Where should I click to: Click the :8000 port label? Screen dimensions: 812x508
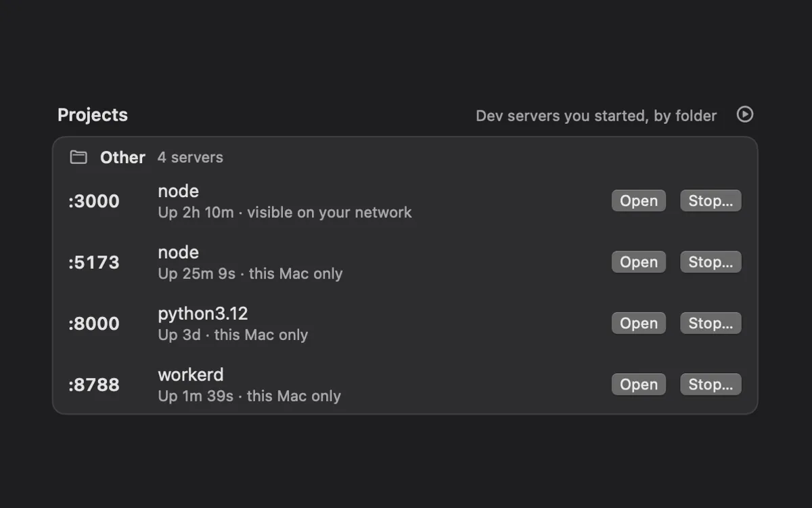94,324
